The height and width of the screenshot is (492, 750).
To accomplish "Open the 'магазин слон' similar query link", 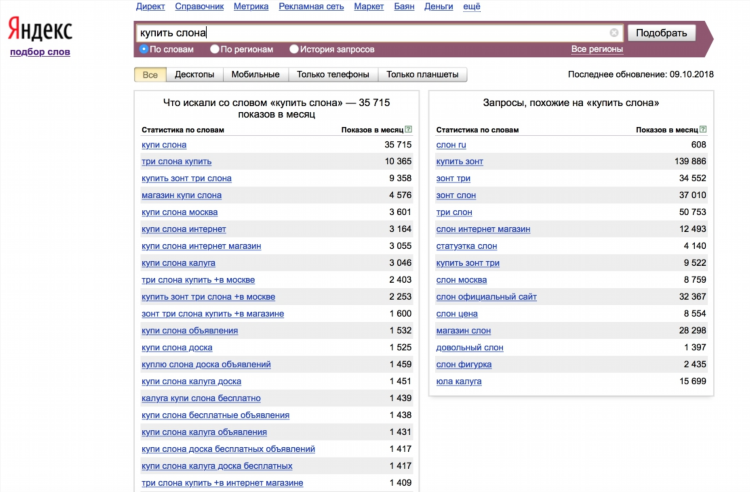I will pyautogui.click(x=463, y=330).
